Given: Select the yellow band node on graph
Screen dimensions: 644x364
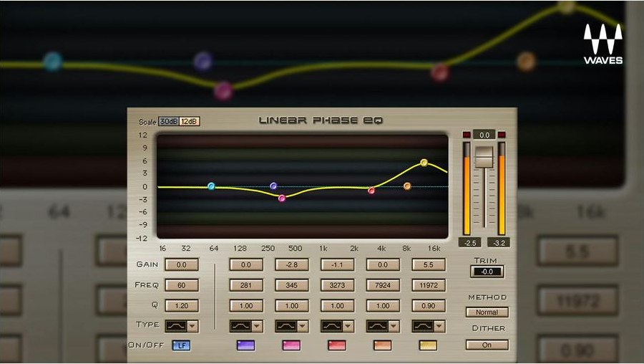Looking at the screenshot, I should click(x=424, y=163).
